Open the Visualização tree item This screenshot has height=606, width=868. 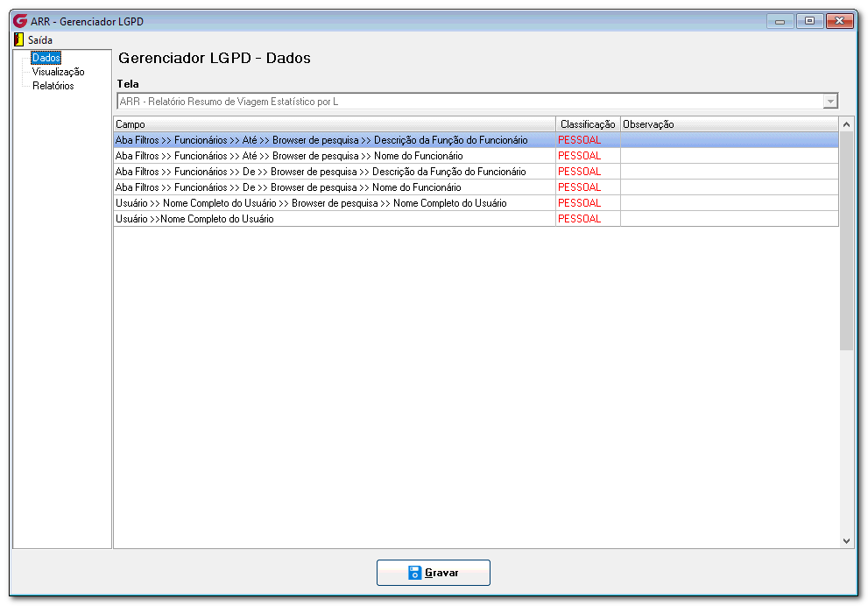[58, 72]
